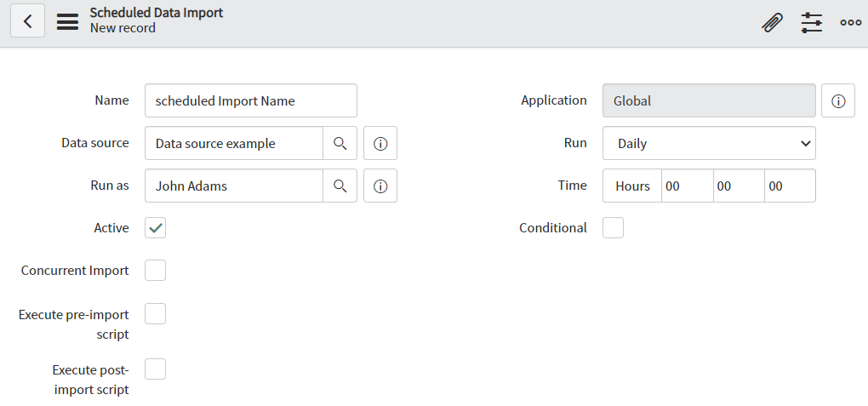This screenshot has height=406, width=868.
Task: Enable Execute post-import script checkbox
Action: tap(156, 369)
